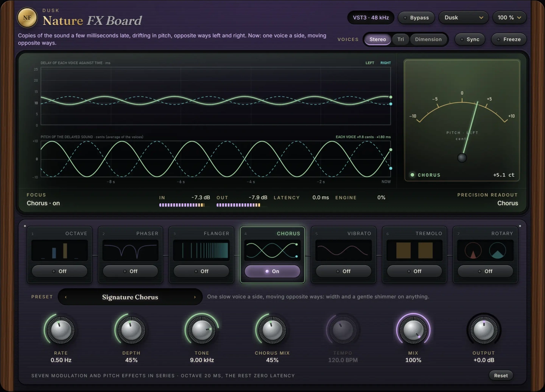Switch voices to Tri mode
This screenshot has width=545, height=392.
point(401,39)
